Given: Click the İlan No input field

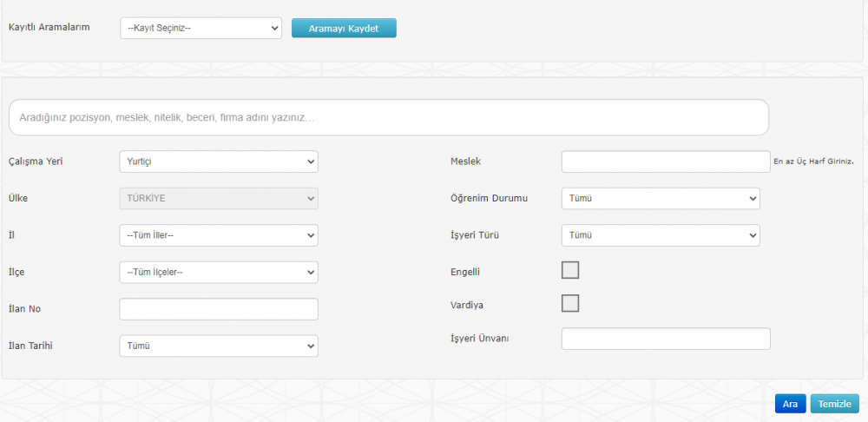Looking at the screenshot, I should pyautogui.click(x=218, y=309).
